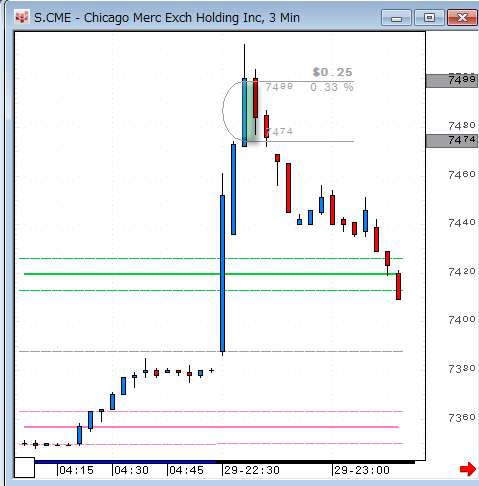Click the 7400 price axis label

(x=462, y=320)
